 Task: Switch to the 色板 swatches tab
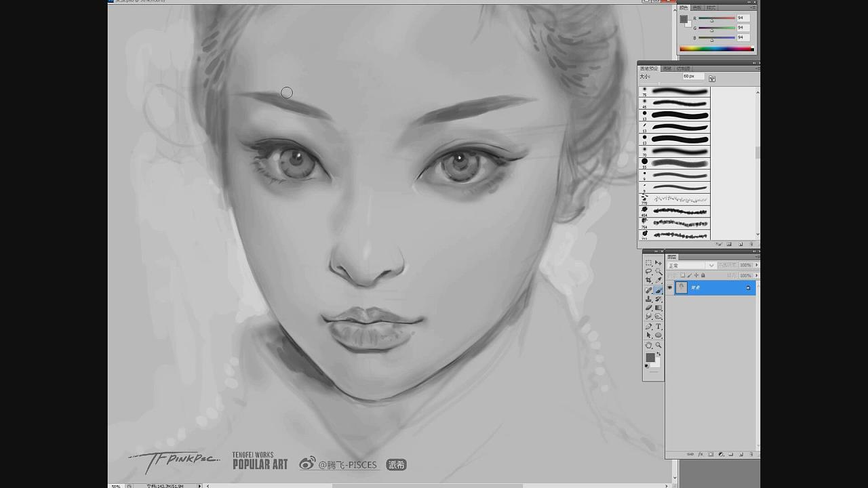coord(697,8)
